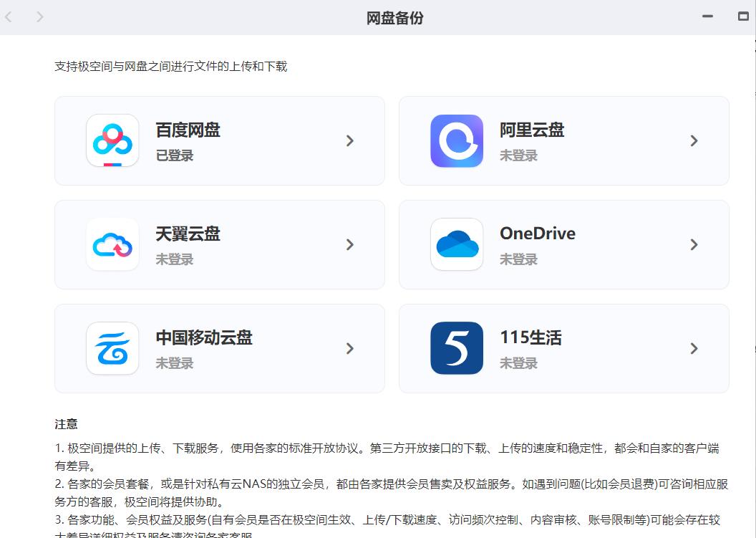Image resolution: width=756 pixels, height=538 pixels.
Task: Click the 支持极空间与网盘之间 description line
Action: coord(170,67)
